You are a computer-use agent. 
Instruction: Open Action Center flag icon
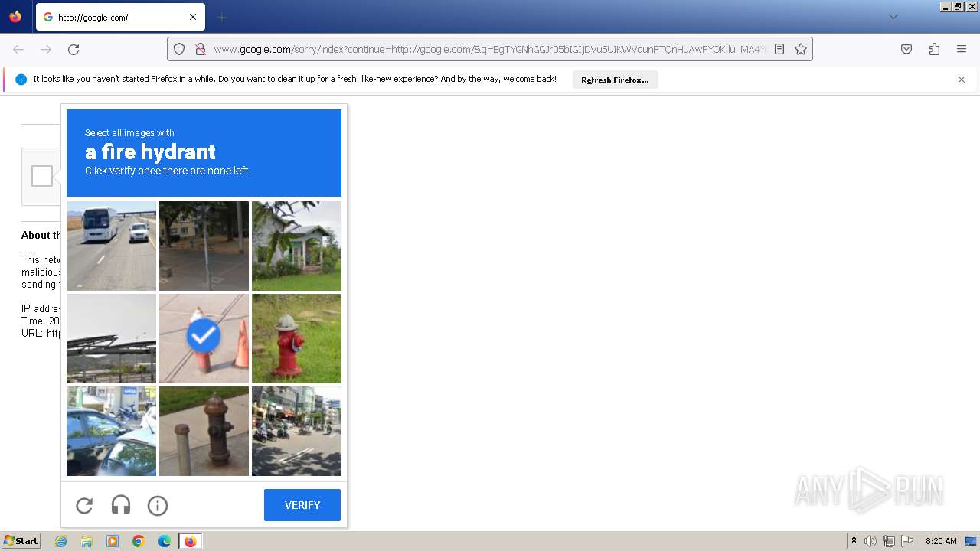907,541
